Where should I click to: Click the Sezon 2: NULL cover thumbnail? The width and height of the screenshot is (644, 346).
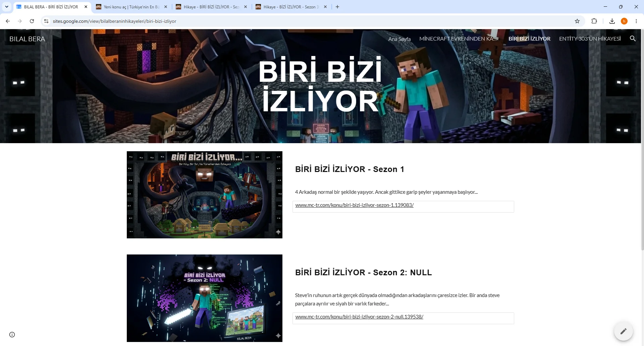pos(205,298)
